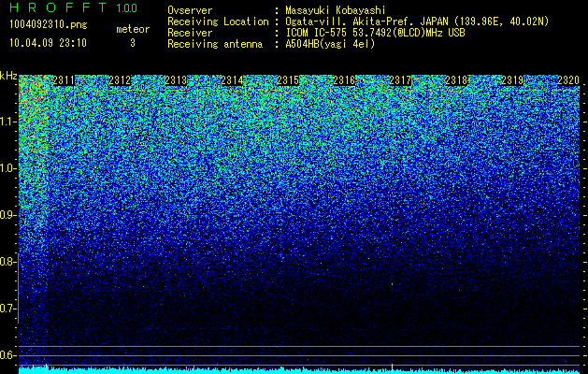The image size is (588, 374).
Task: Click the leftmost yellow meteor marker
Action: (33, 369)
